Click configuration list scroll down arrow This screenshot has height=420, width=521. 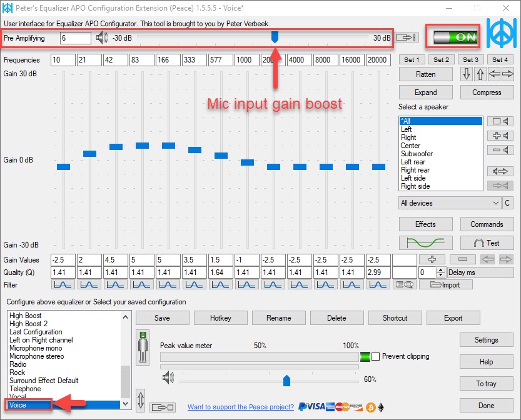(125, 404)
